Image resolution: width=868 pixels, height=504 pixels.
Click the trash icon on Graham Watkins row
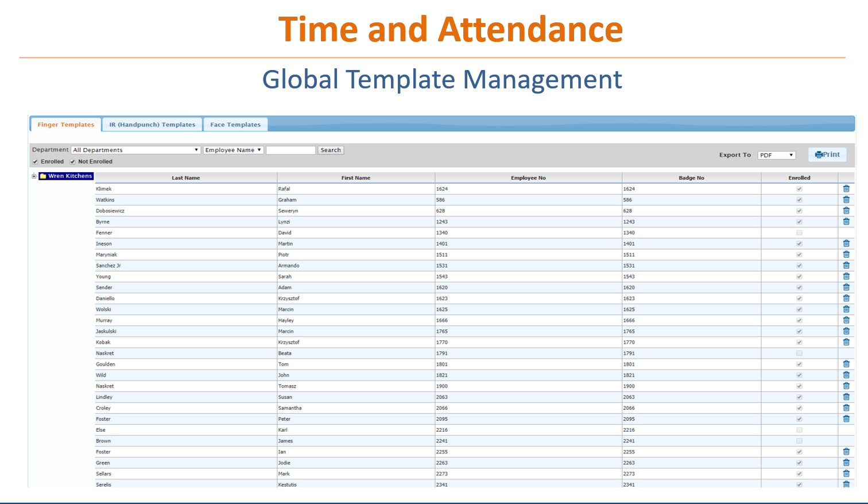pos(846,199)
